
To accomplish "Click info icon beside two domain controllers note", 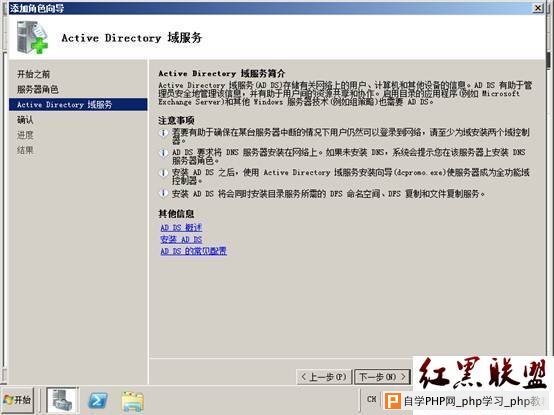I will point(163,133).
